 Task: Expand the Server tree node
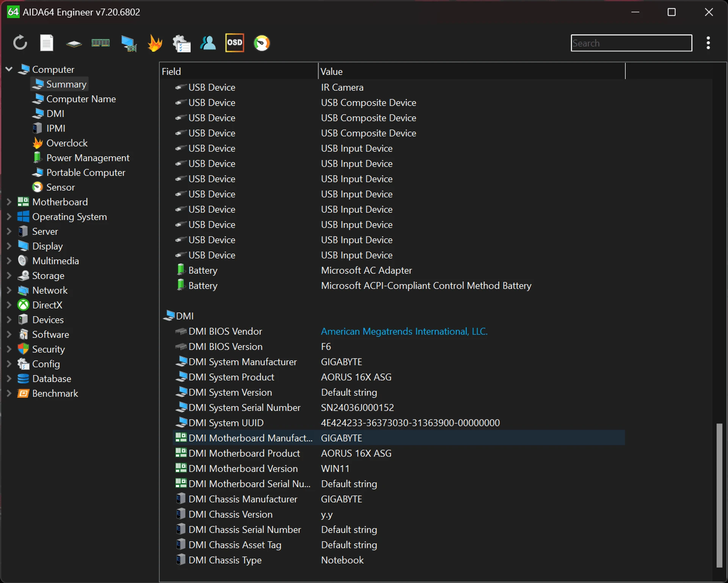coord(9,231)
